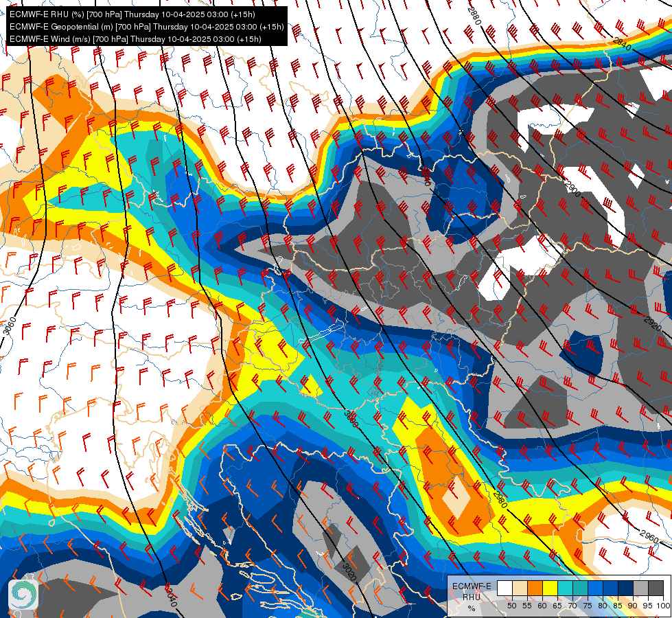Click the '90' legend scale value
672x618 pixels.
[x=633, y=606]
